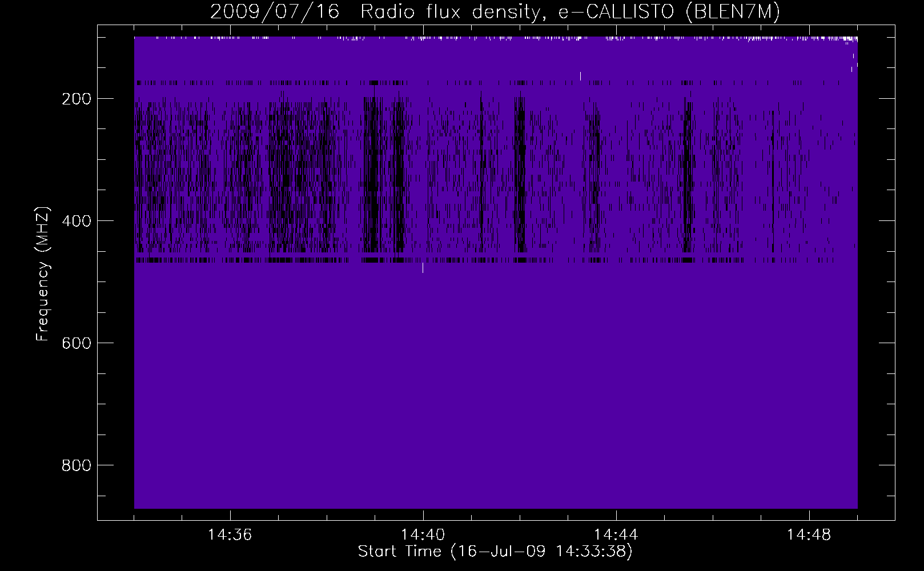Click the 14:48 time tick label
This screenshot has height=571, width=924.
[809, 535]
